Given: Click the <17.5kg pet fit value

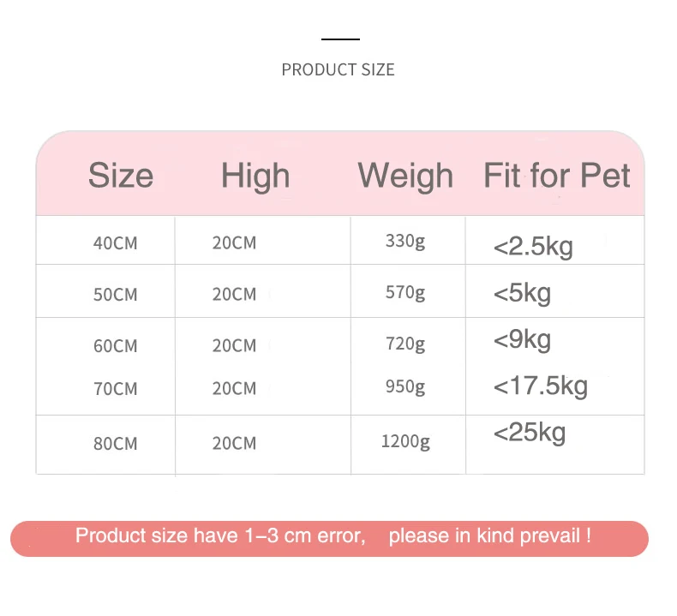Looking at the screenshot, I should coord(541,386).
